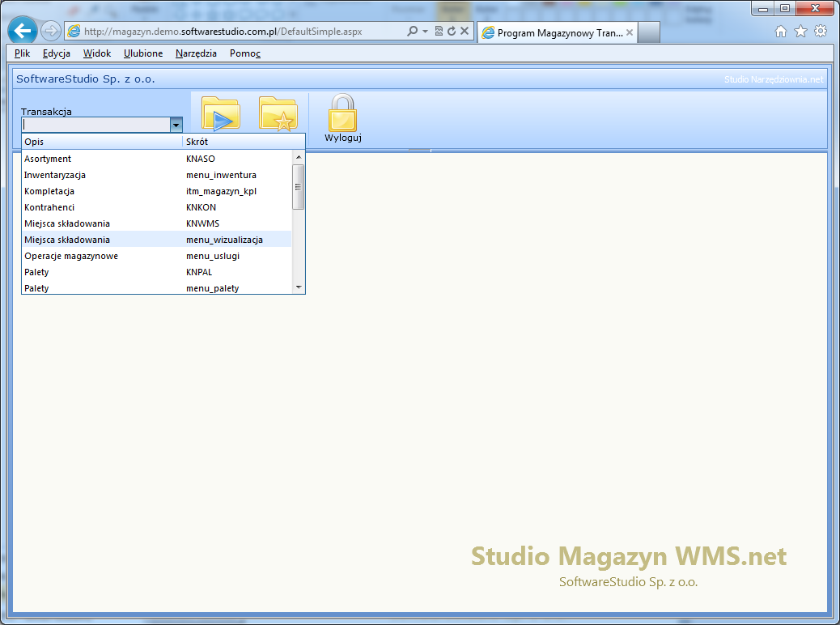The height and width of the screenshot is (625, 840).
Task: Select the Palety KNPAL row
Action: coord(157,272)
